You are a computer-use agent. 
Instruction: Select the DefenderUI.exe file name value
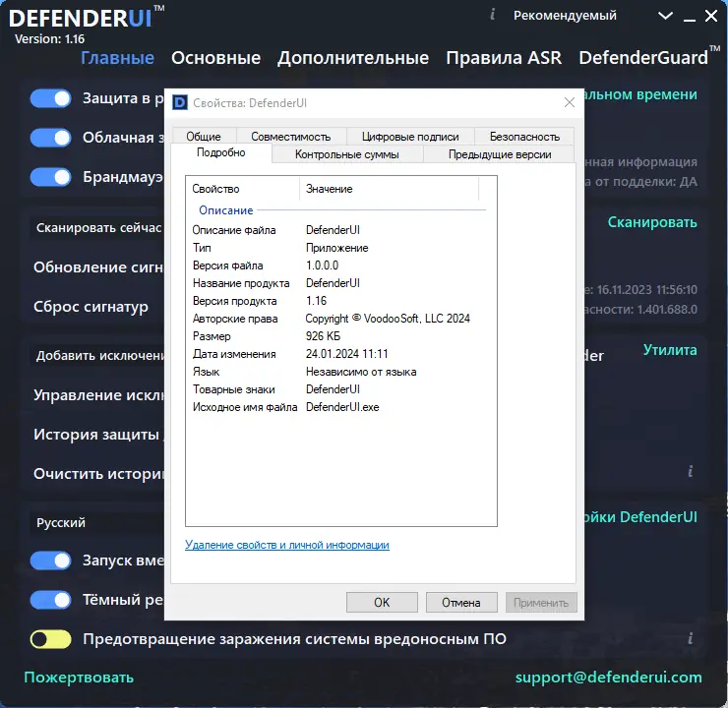[342, 407]
